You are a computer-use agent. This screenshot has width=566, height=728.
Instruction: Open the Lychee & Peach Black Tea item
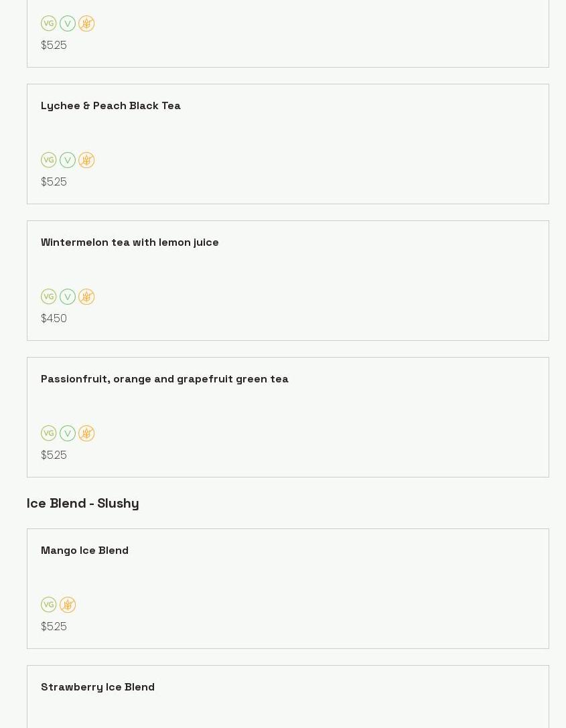(x=111, y=106)
